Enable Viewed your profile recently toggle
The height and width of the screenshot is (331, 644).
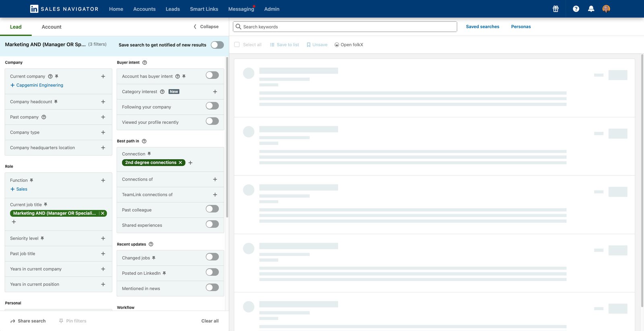[212, 121]
